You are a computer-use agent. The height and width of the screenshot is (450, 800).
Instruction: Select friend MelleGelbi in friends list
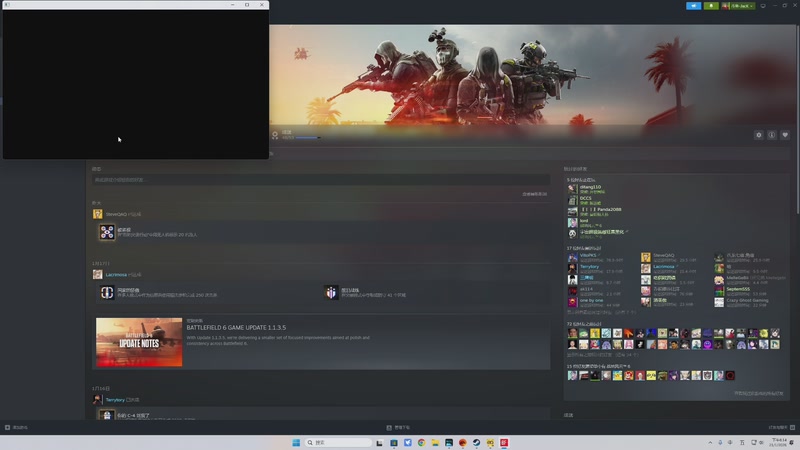737,278
